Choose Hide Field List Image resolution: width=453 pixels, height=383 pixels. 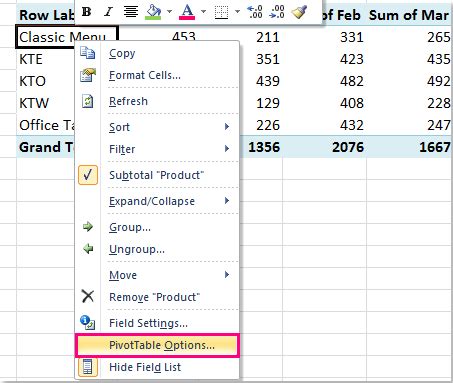157,367
